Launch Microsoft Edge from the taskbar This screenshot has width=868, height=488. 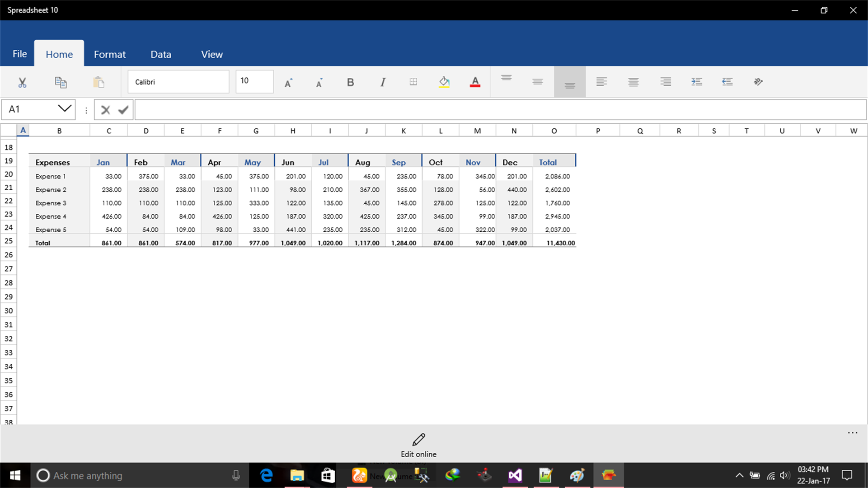[267, 475]
